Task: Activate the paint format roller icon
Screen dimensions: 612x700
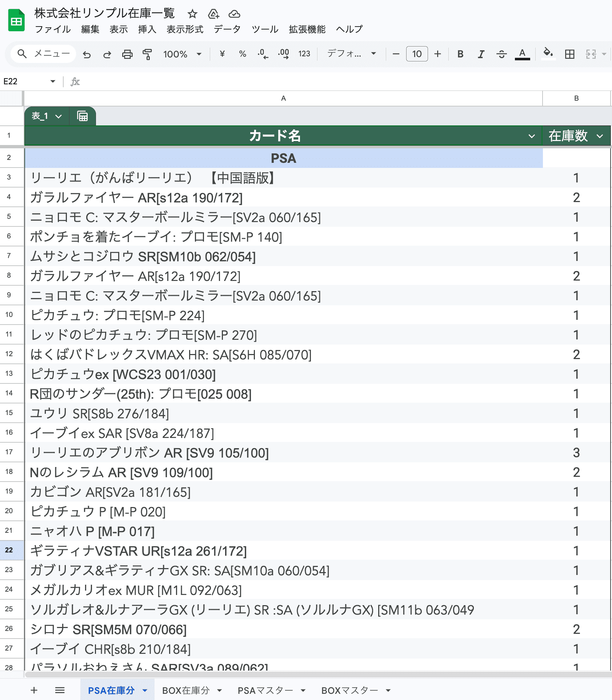Action: [x=147, y=54]
